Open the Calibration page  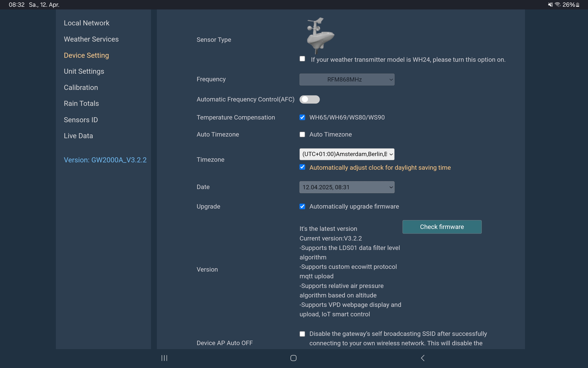coord(81,87)
